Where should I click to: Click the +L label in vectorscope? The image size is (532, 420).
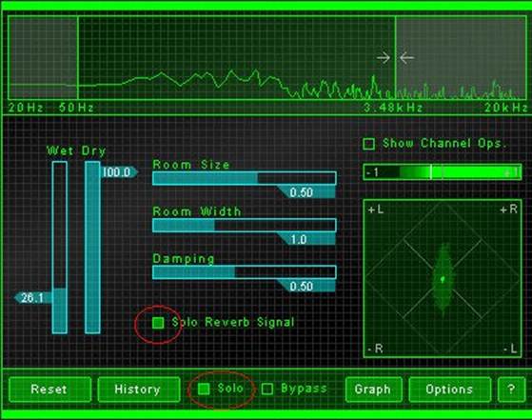(x=376, y=210)
